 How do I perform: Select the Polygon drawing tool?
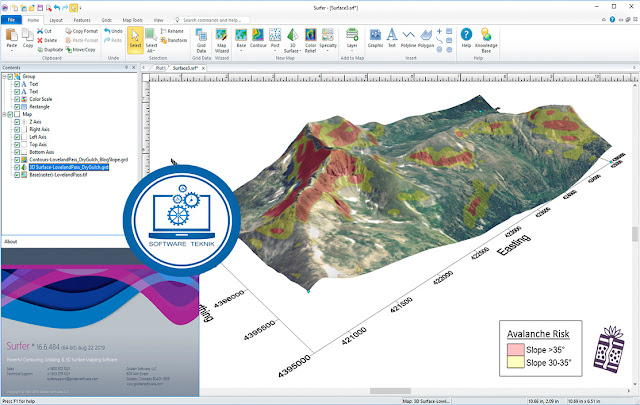426,38
